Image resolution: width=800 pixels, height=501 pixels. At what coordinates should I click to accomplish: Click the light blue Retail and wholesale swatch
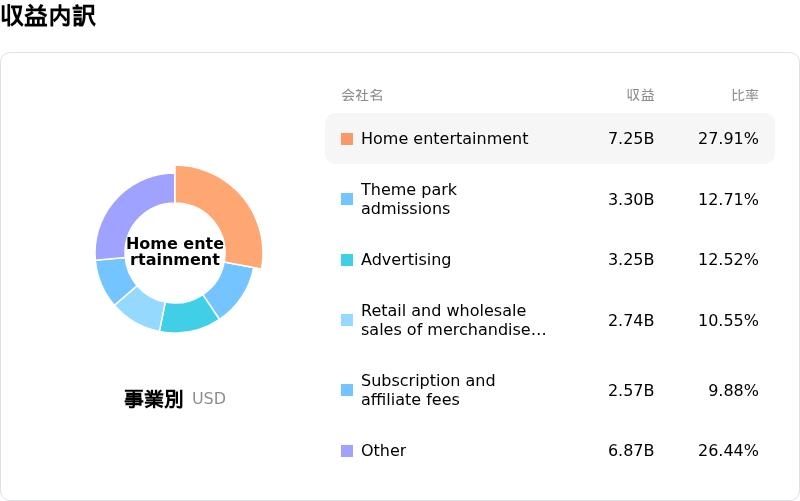(x=347, y=320)
